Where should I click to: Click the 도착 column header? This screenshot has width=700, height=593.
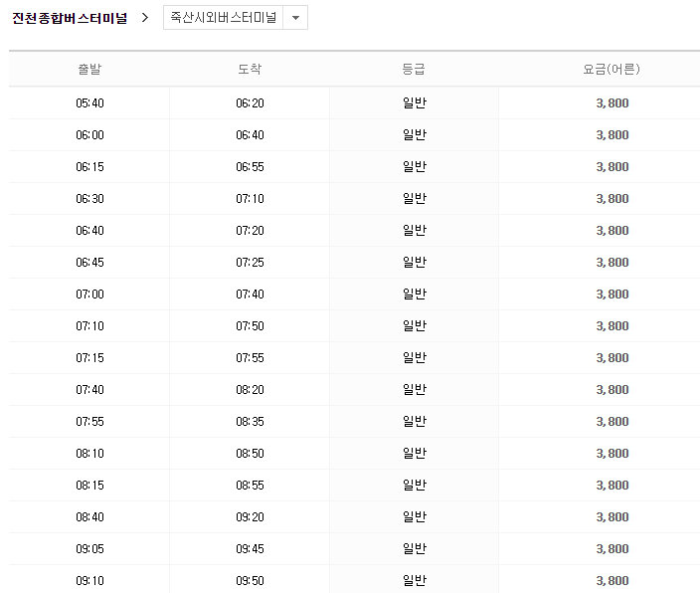click(x=250, y=70)
